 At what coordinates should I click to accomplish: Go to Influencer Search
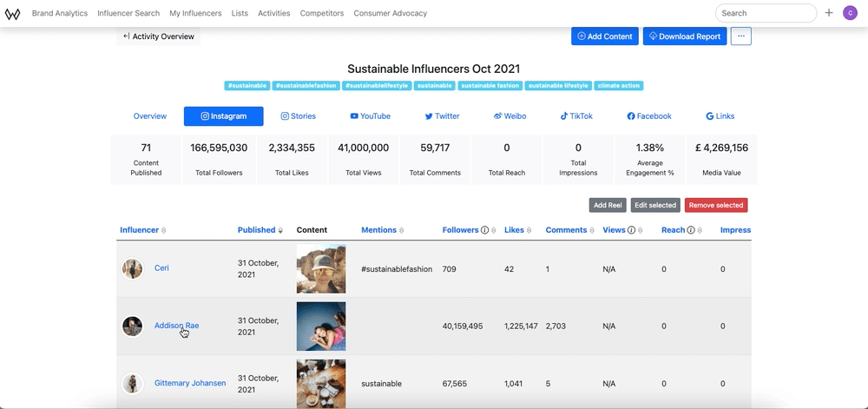(x=128, y=13)
